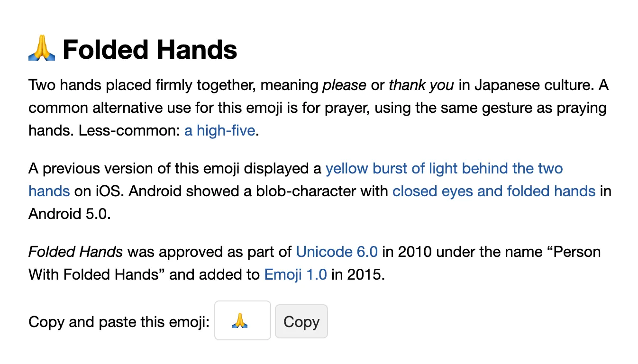Click the folded hands emoji in the heading
Screen dimensions: 638x364
coord(42,48)
